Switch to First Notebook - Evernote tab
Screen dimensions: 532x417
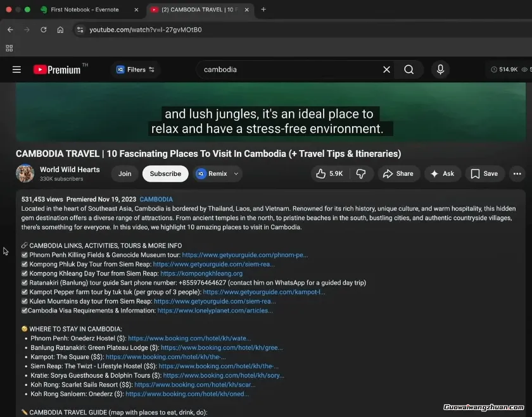(84, 9)
